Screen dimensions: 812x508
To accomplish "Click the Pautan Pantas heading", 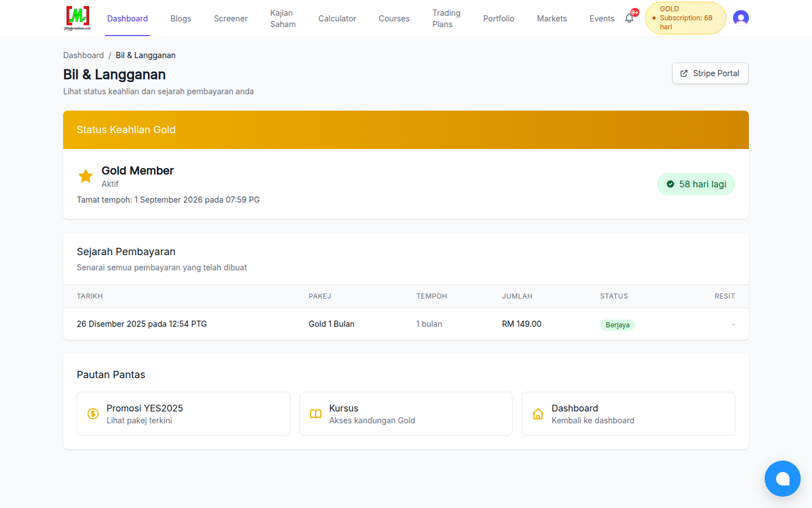I will (111, 375).
